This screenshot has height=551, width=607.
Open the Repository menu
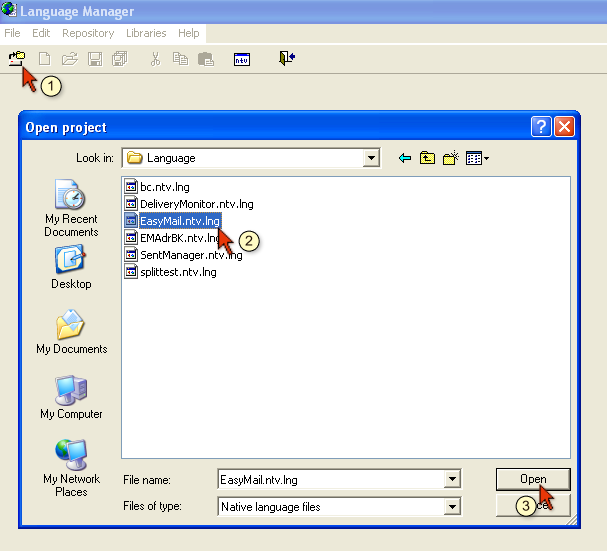tap(88, 33)
